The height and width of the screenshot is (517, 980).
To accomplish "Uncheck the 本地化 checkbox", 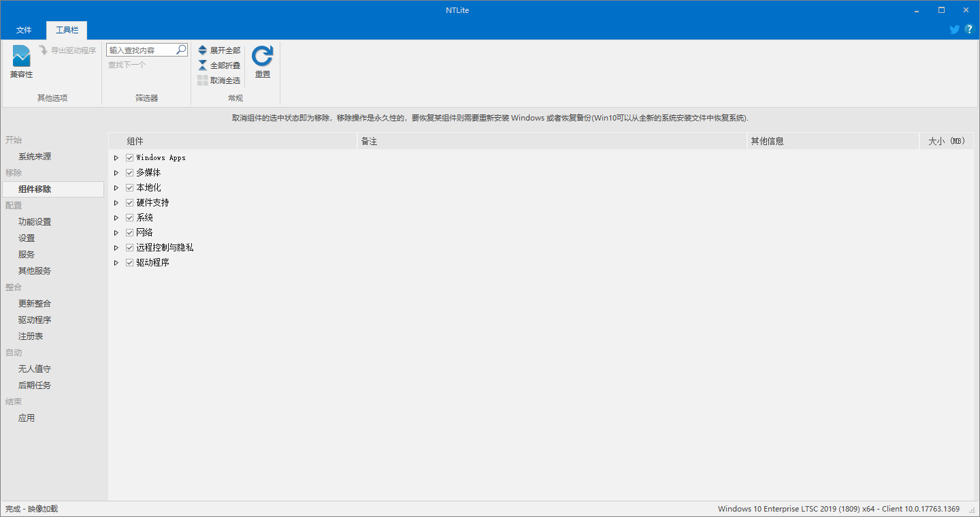I will (129, 188).
